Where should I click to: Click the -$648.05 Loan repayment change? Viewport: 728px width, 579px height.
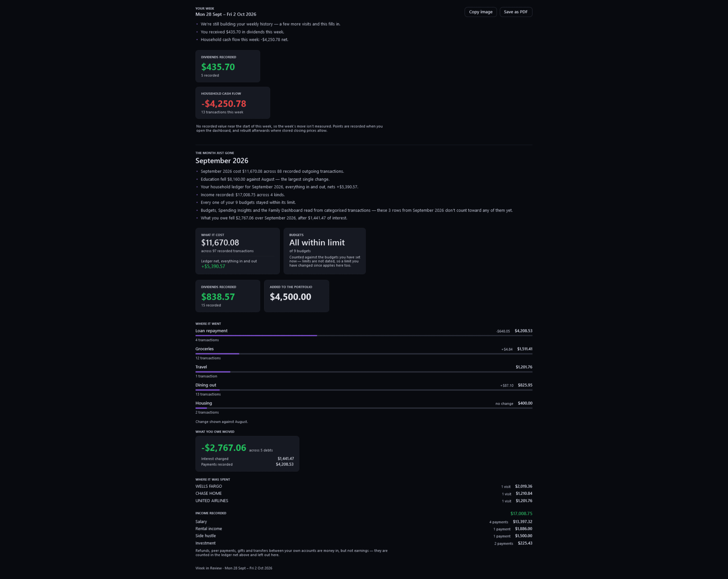coord(503,331)
